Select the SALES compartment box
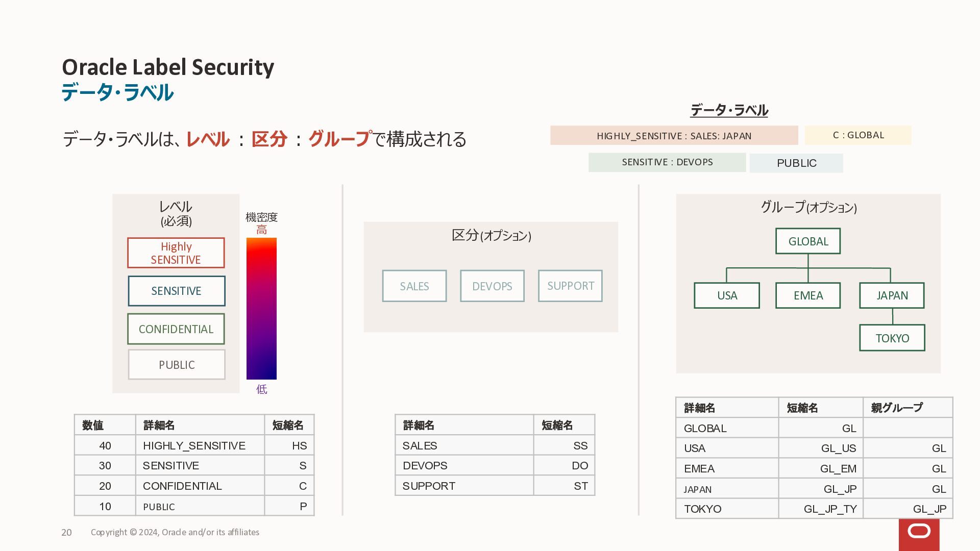The height and width of the screenshot is (551, 980). pyautogui.click(x=414, y=286)
